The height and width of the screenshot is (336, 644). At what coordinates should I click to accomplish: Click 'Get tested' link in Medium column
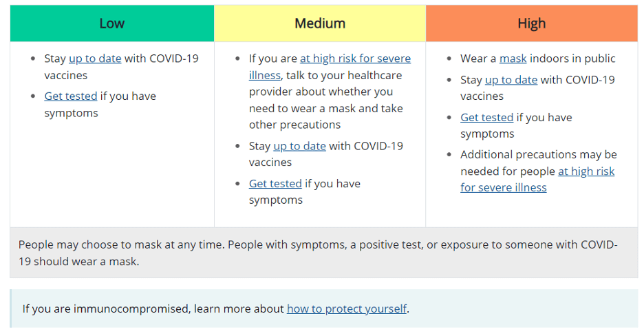tap(275, 184)
